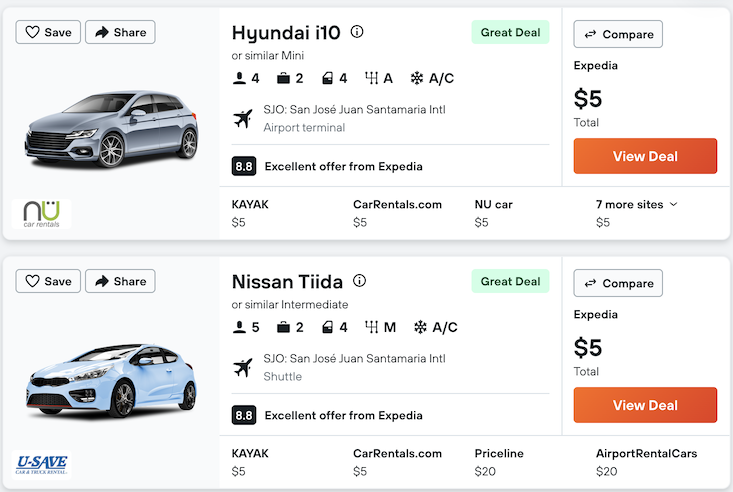This screenshot has height=492, width=733.
Task: Click 'Excellent offer from Expedia' on Hyundai i10
Action: point(344,166)
